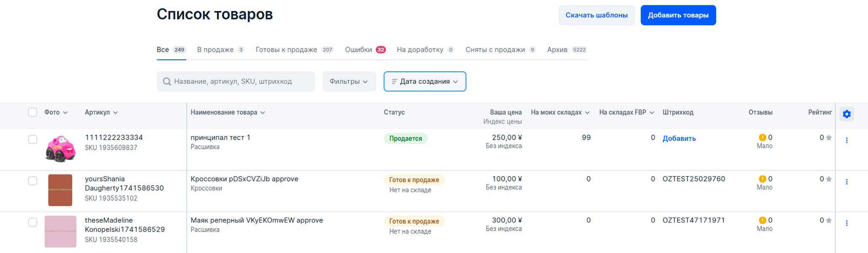This screenshot has height=253, width=868.
Task: Click the search magnifier icon
Action: tap(167, 81)
